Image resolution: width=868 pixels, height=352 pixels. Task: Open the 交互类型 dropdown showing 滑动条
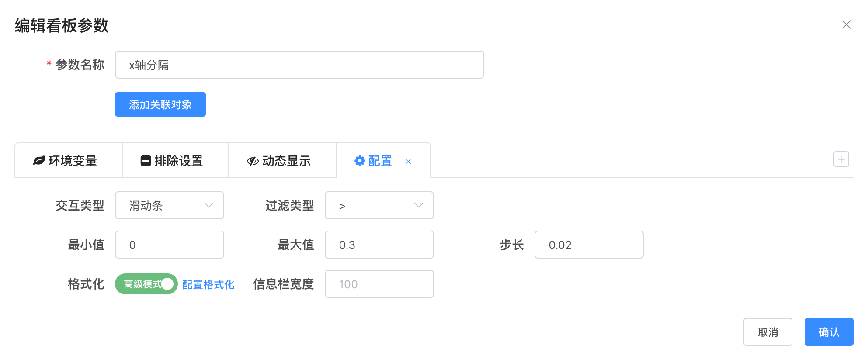point(170,205)
